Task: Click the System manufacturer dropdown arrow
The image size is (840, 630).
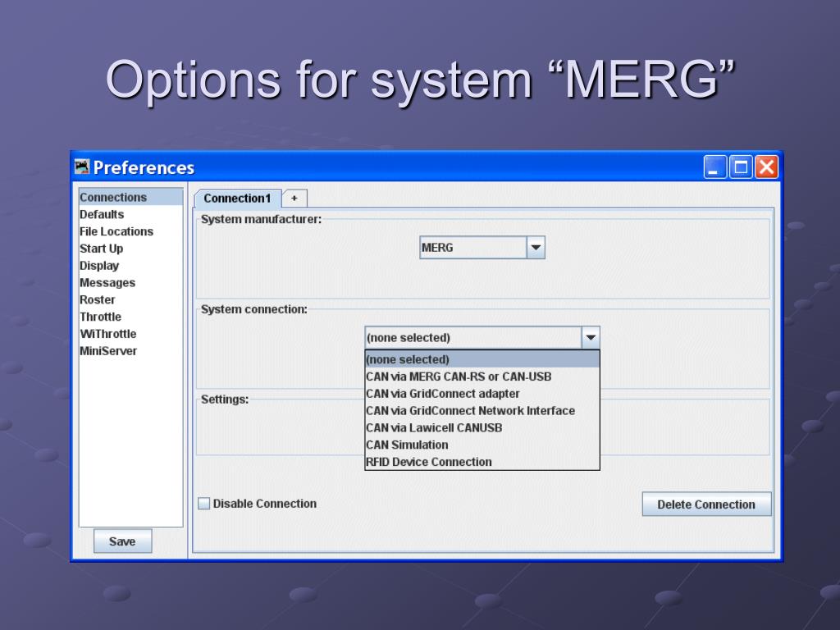Action: pos(536,248)
